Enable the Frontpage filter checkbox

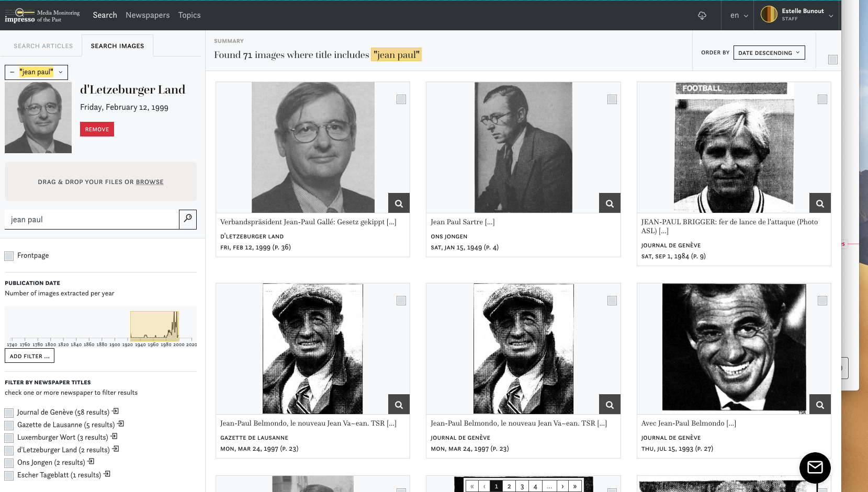pos(9,256)
